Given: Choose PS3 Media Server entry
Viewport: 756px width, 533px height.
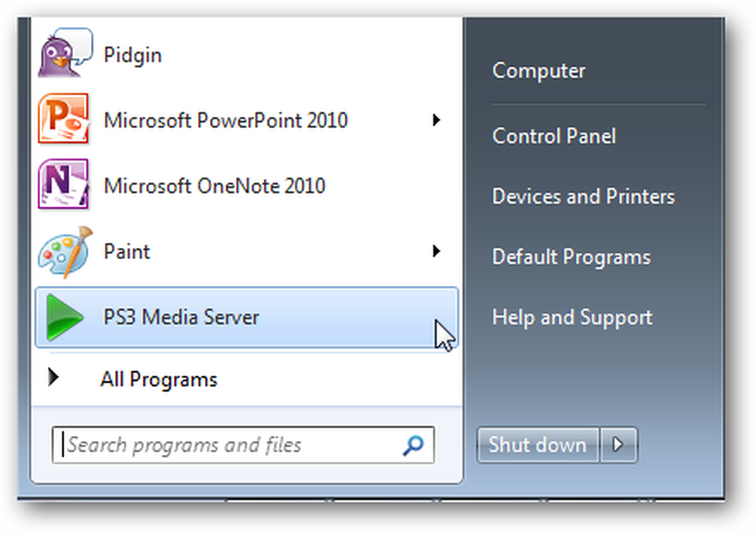Looking at the screenshot, I should (x=246, y=318).
